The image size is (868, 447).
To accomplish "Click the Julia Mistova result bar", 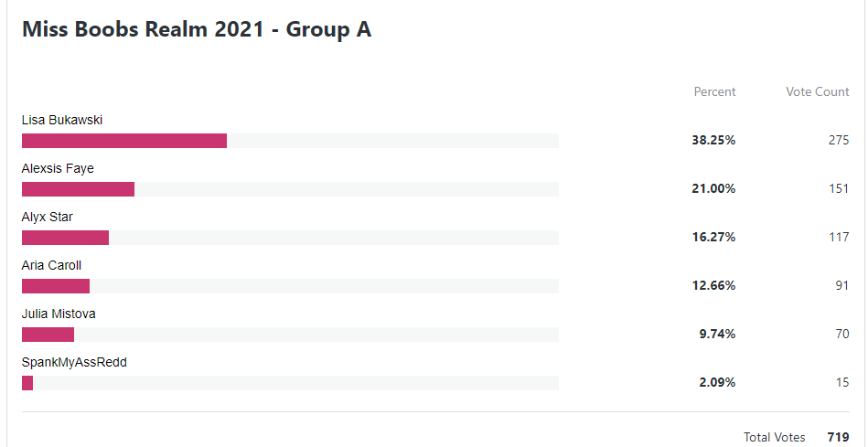I will pos(290,335).
